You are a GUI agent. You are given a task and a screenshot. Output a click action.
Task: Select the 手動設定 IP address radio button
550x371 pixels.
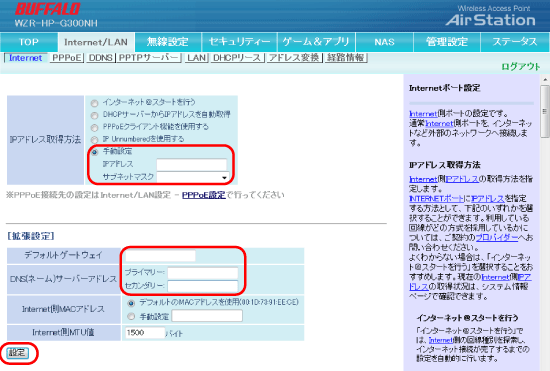point(94,153)
